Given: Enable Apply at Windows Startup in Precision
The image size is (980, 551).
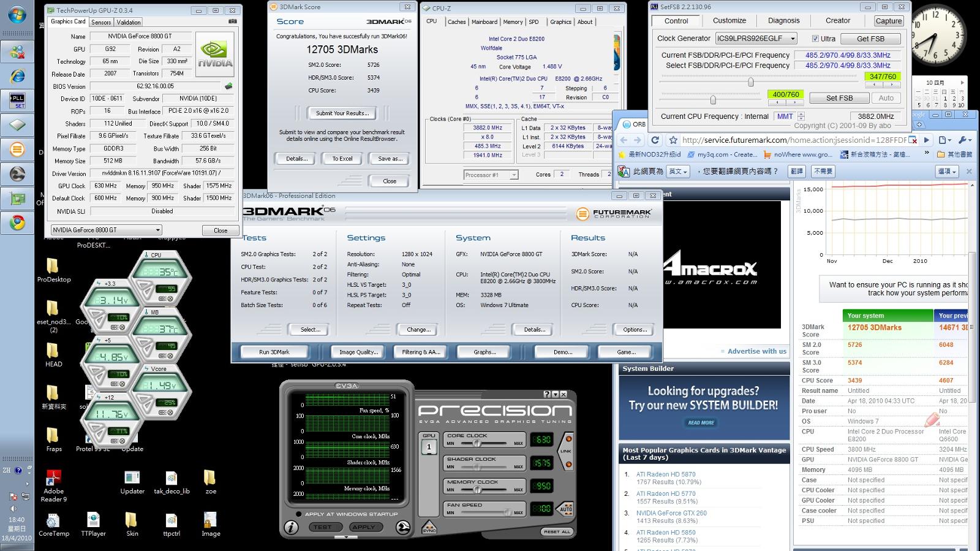Looking at the screenshot, I should point(298,514).
